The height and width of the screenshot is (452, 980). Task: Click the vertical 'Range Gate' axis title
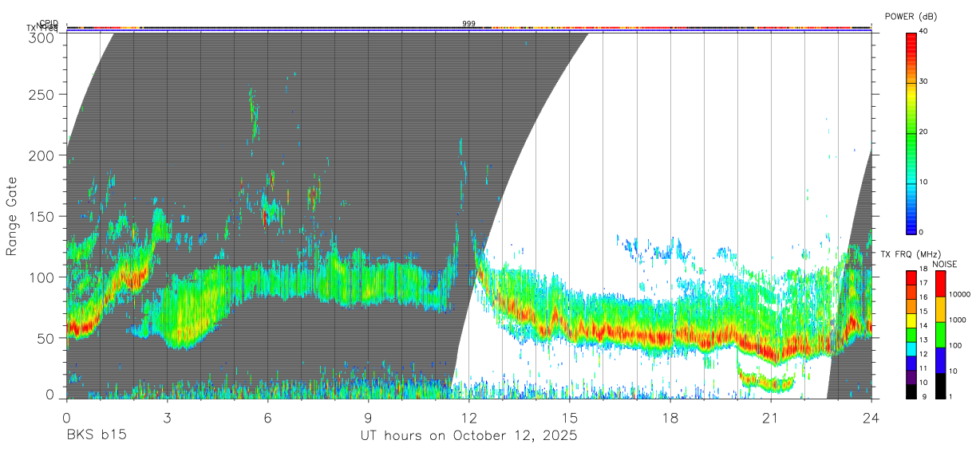click(11, 216)
